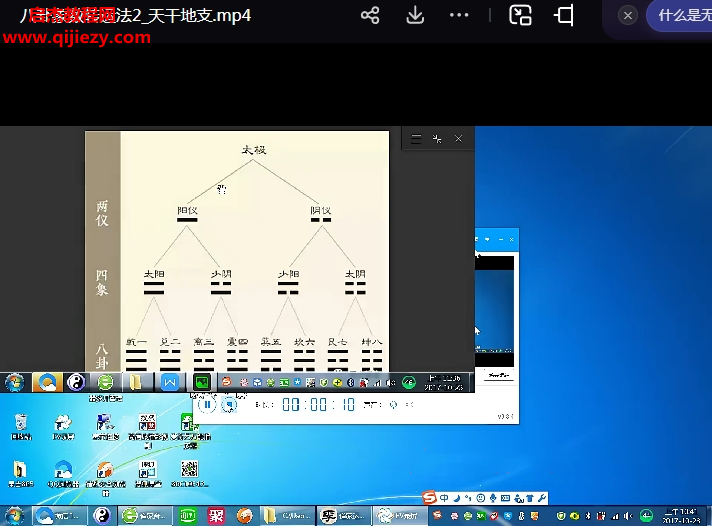Click the yin-yang taiji icon in the bottom taskbar

[102, 516]
